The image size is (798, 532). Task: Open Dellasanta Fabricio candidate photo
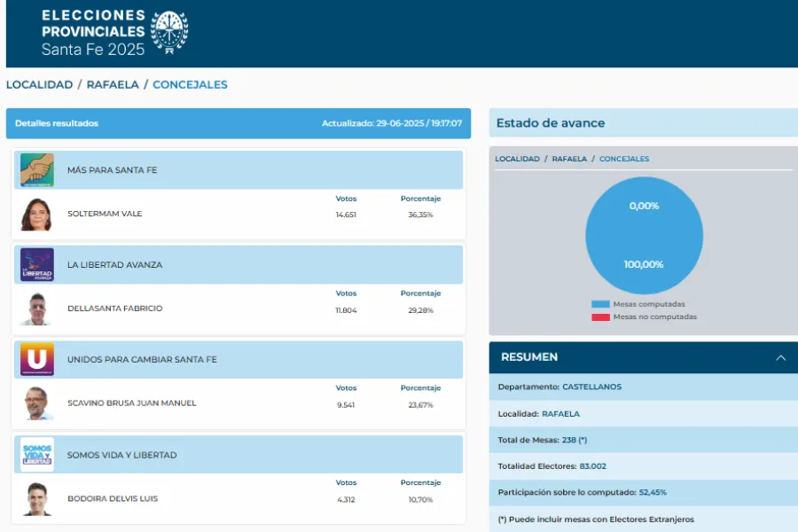click(37, 309)
